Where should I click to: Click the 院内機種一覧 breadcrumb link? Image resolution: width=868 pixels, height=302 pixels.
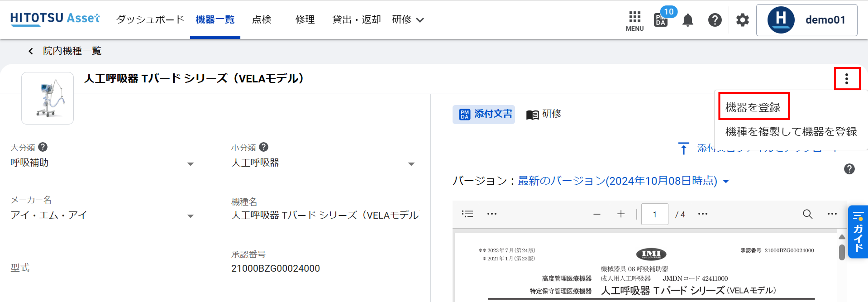[72, 51]
